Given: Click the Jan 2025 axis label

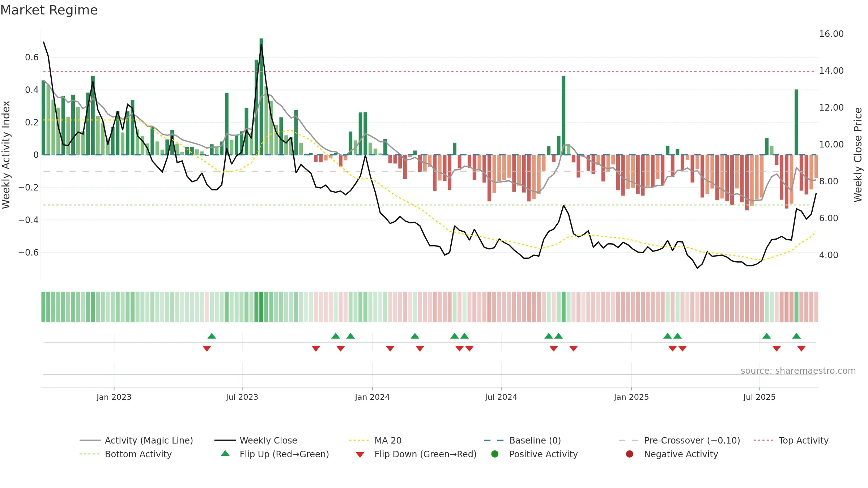Looking at the screenshot, I should (631, 397).
